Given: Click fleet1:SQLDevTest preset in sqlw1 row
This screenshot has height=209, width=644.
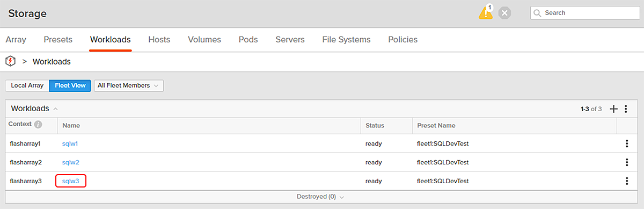Looking at the screenshot, I should coord(443,143).
